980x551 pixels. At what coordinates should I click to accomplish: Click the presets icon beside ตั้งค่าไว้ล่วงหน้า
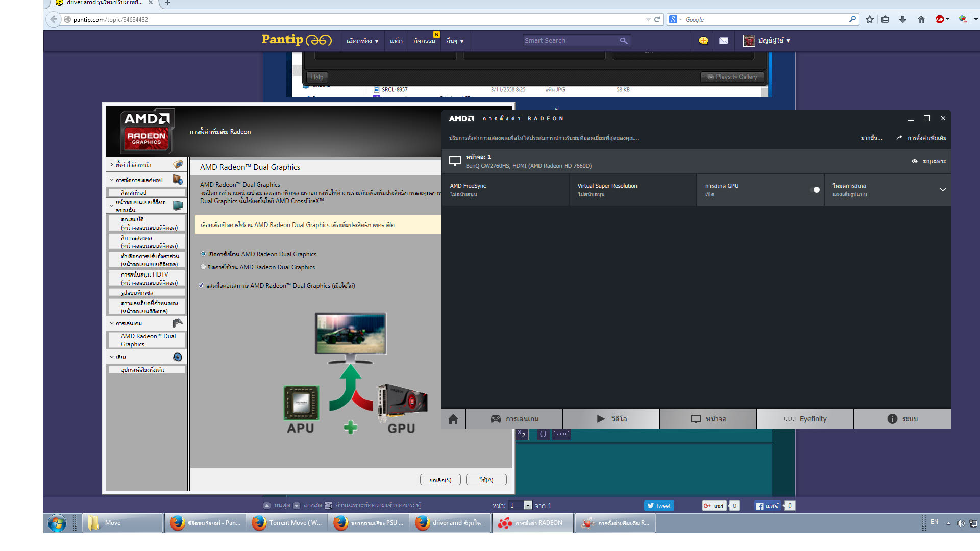click(x=178, y=164)
